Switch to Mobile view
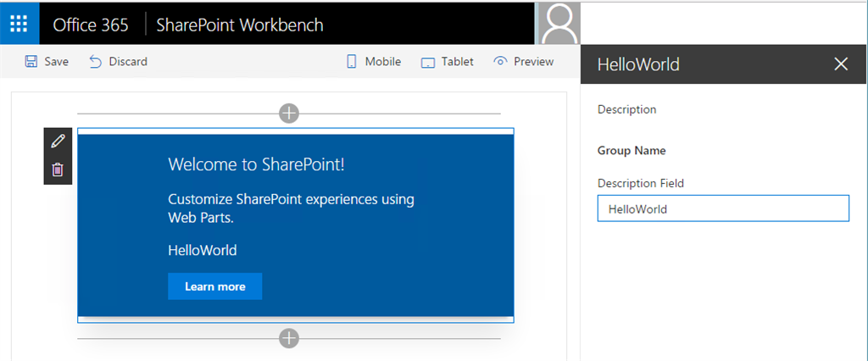 pos(373,61)
